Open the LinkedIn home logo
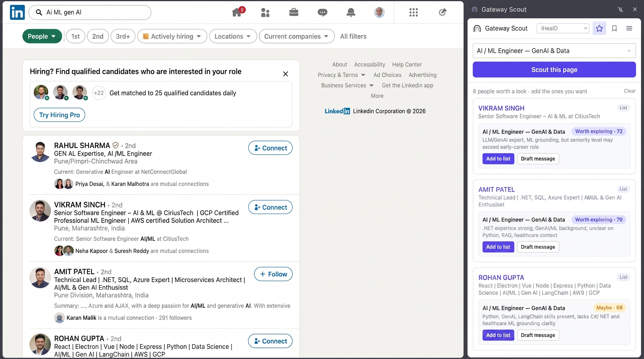This screenshot has width=644, height=359. [17, 12]
